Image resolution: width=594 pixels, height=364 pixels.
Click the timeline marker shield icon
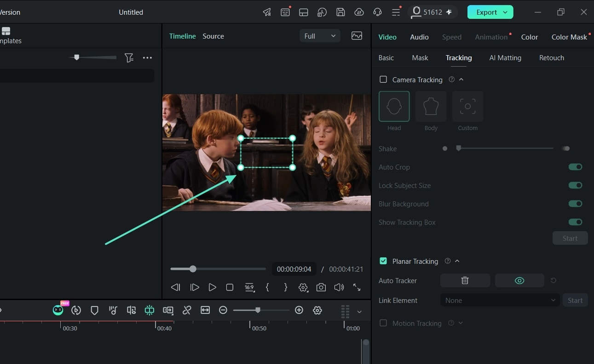point(95,310)
